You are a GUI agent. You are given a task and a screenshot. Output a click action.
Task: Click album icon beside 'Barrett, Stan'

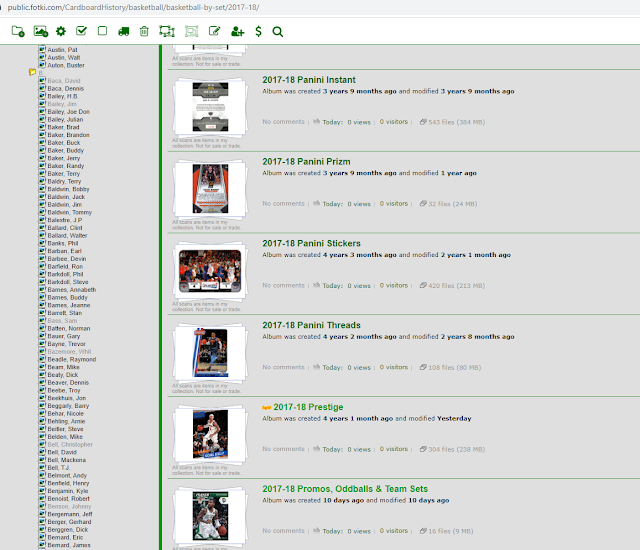click(x=42, y=313)
